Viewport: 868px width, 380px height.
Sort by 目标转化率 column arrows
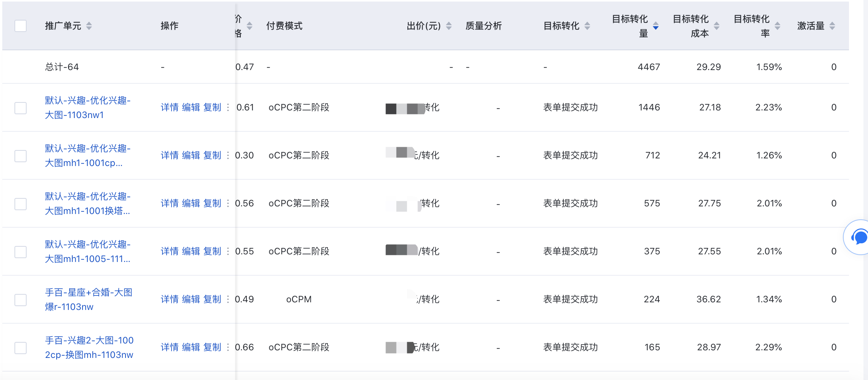coord(777,26)
